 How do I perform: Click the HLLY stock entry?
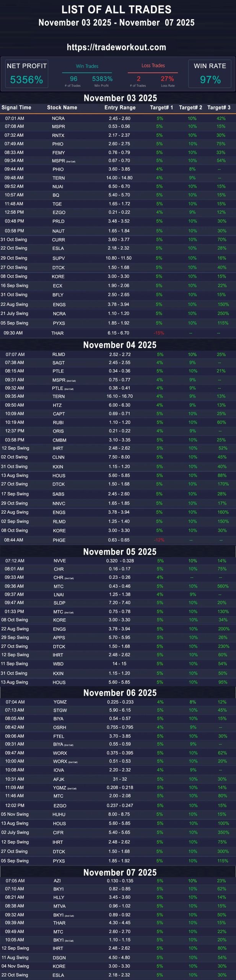point(59,897)
